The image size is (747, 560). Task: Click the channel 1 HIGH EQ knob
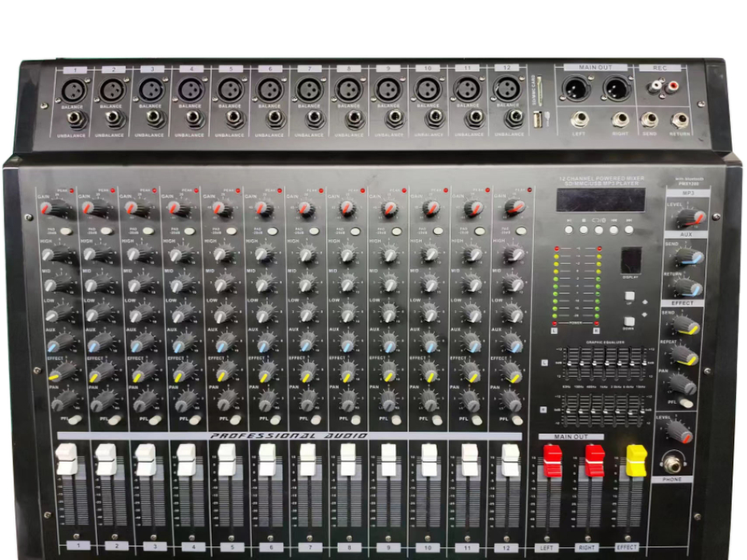click(x=49, y=254)
